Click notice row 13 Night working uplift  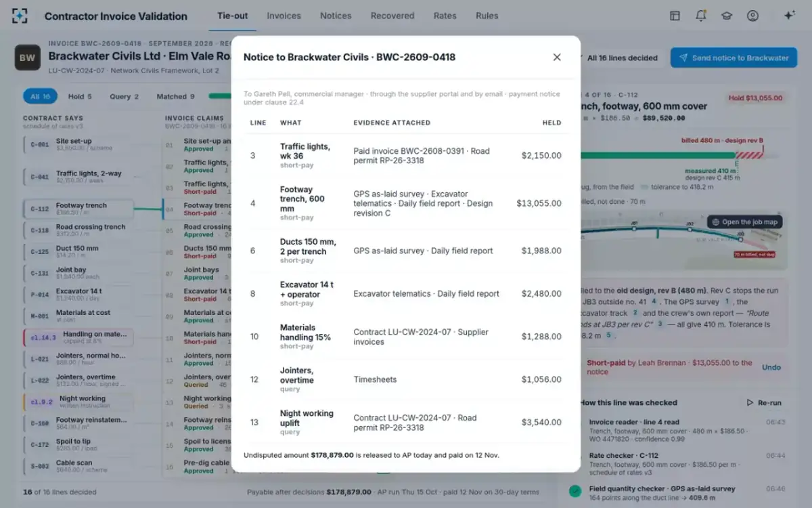[x=406, y=423]
